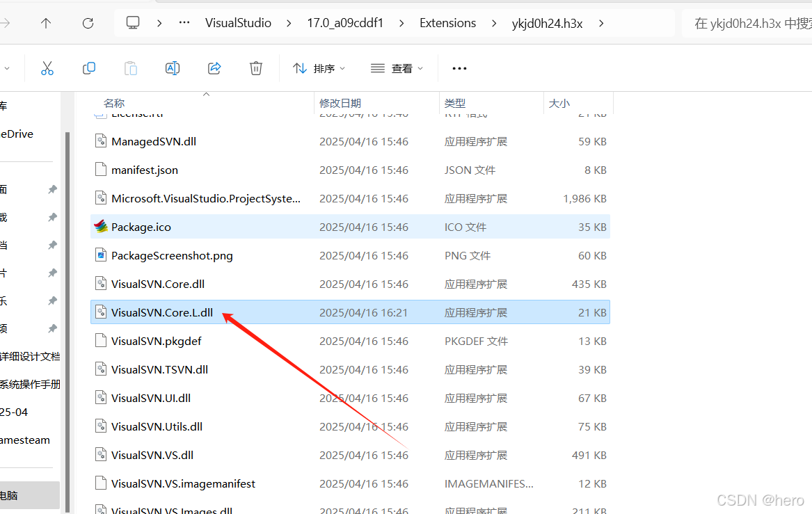812x514 pixels.
Task: Select the file VisualSVN.Utils.dll
Action: click(x=157, y=426)
